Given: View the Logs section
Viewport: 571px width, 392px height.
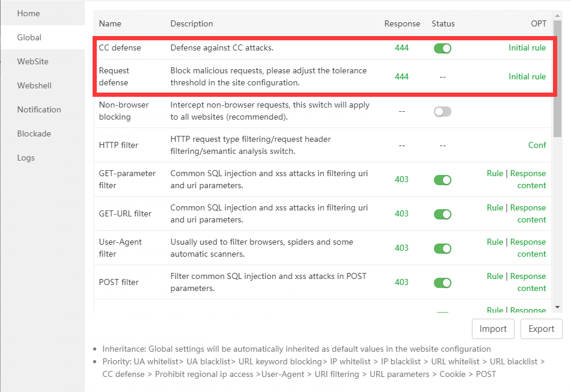Looking at the screenshot, I should [x=26, y=158].
